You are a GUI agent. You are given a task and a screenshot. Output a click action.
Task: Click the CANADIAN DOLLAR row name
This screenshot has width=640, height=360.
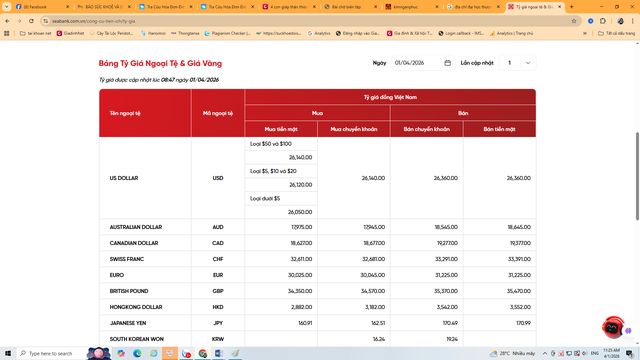[133, 243]
